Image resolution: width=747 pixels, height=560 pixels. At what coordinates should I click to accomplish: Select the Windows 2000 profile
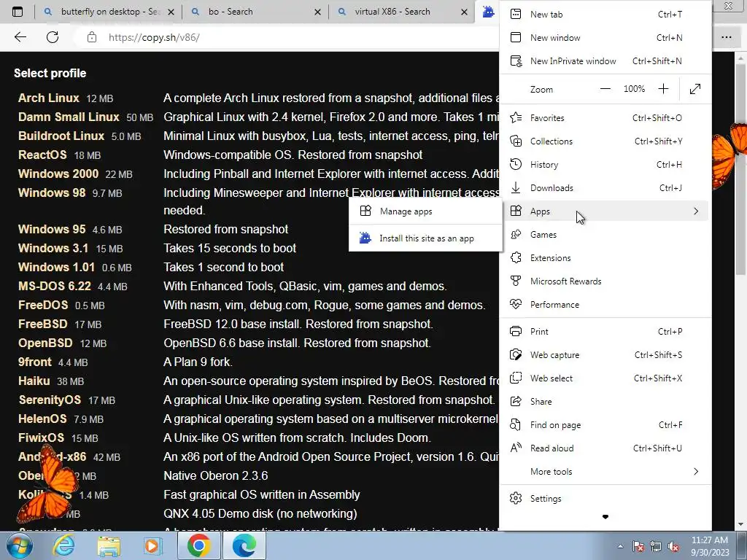[58, 174]
